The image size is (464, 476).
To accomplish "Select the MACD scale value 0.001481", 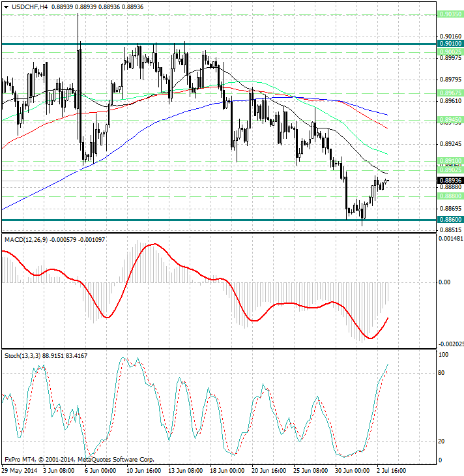I will pyautogui.click(x=451, y=239).
